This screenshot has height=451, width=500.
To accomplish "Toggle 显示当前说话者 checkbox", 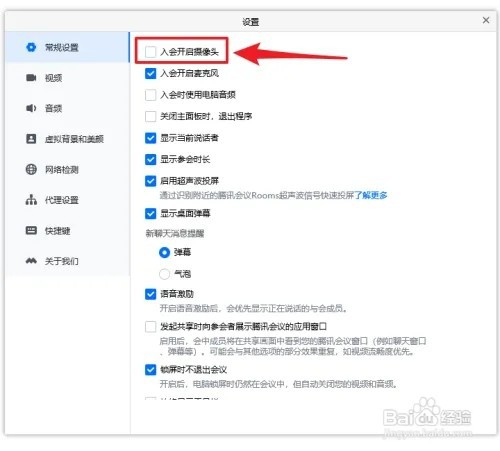I will tap(150, 138).
